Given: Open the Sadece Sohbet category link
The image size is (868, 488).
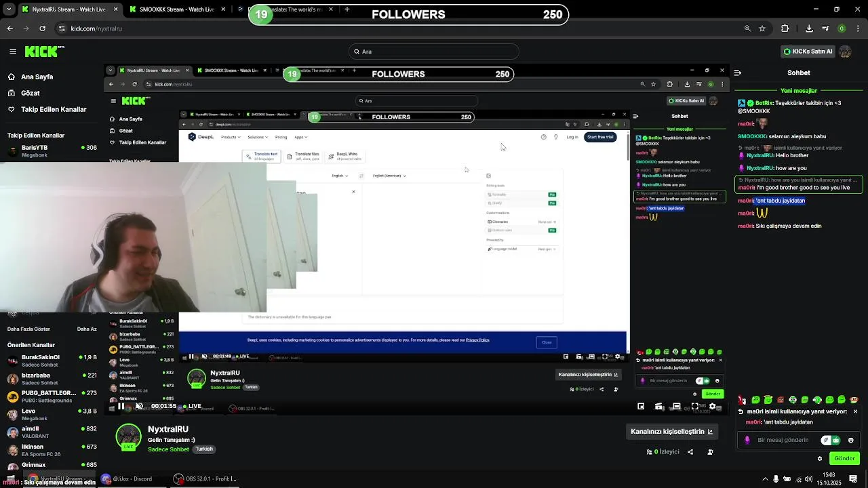Looking at the screenshot, I should pos(168,449).
